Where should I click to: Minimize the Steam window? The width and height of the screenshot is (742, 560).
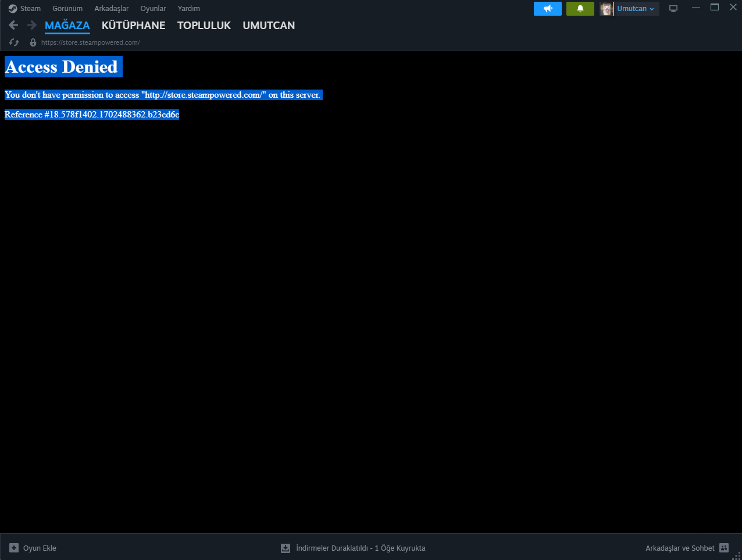coord(696,8)
